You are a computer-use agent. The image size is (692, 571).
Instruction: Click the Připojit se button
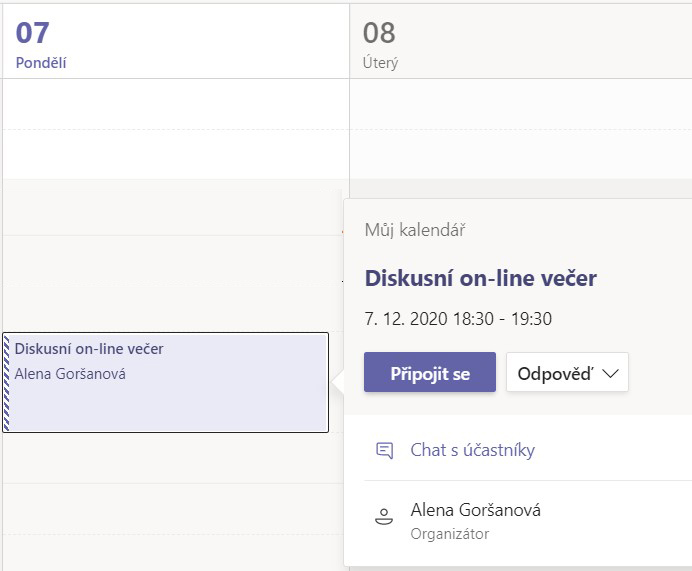click(x=430, y=372)
